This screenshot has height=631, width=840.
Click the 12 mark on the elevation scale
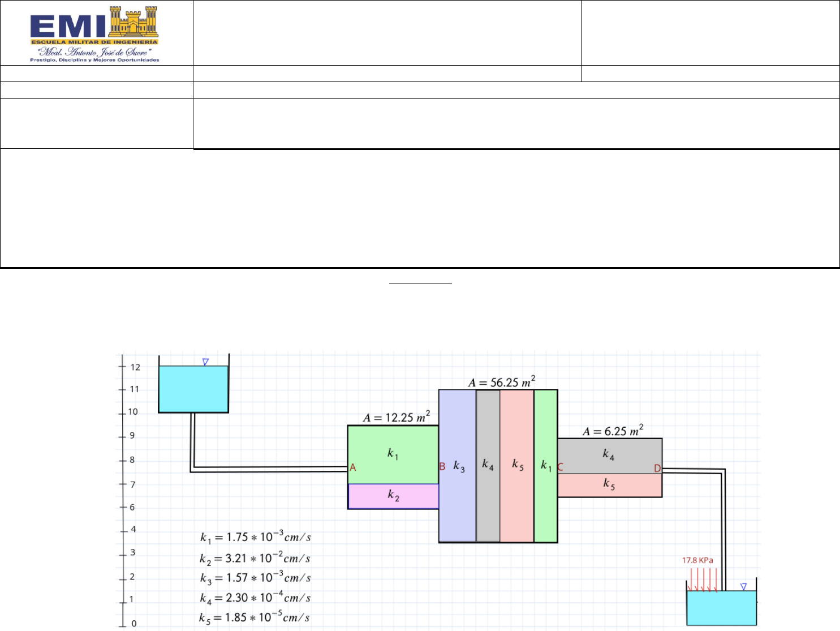pyautogui.click(x=135, y=367)
